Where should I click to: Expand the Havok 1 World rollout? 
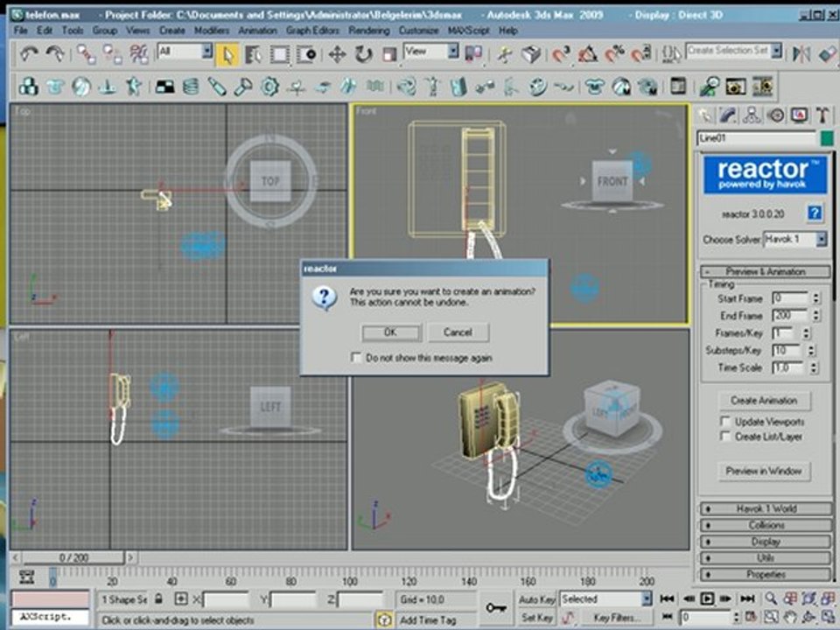point(766,508)
